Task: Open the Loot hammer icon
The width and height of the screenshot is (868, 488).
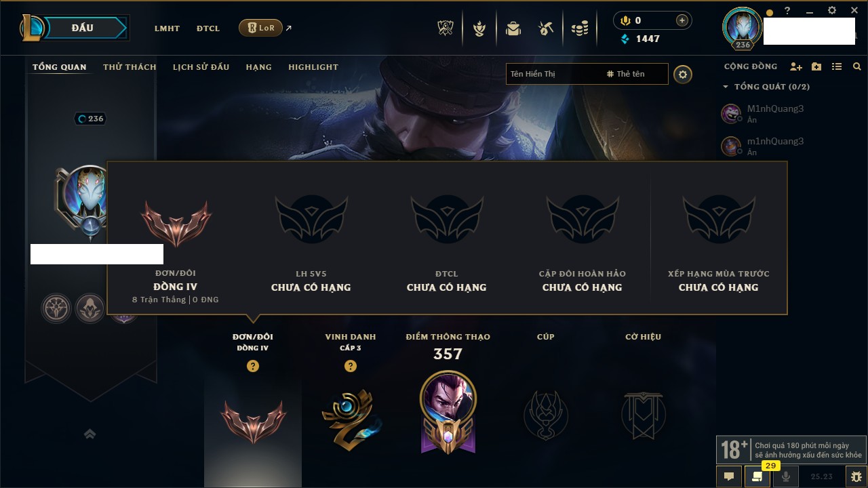Action: pyautogui.click(x=546, y=28)
